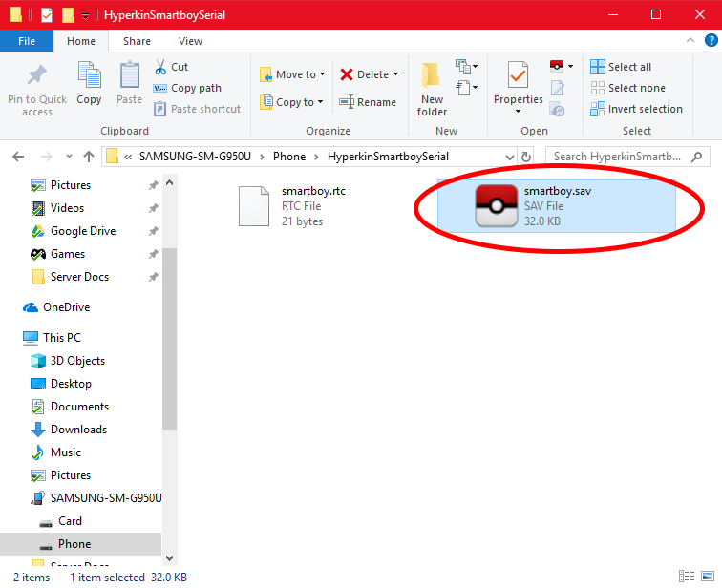Open the Copy to dropdown

[x=292, y=102]
